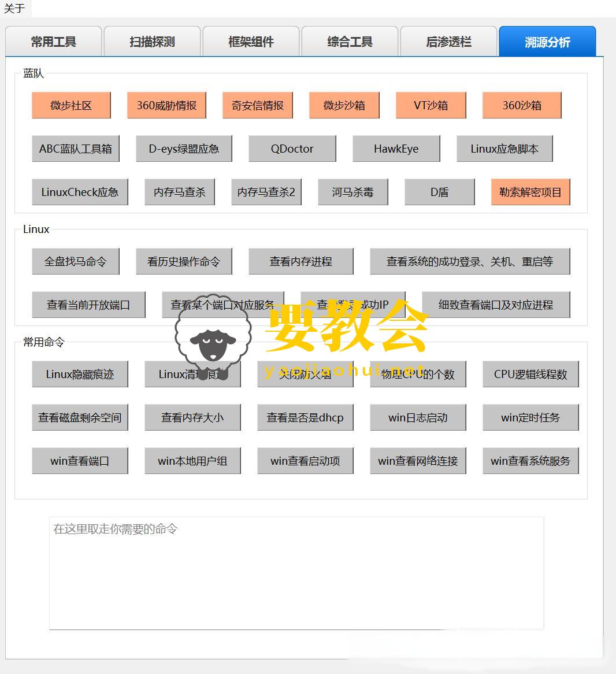616x674 pixels.
Task: Launch 河马杀毒 tool
Action: pos(353,192)
